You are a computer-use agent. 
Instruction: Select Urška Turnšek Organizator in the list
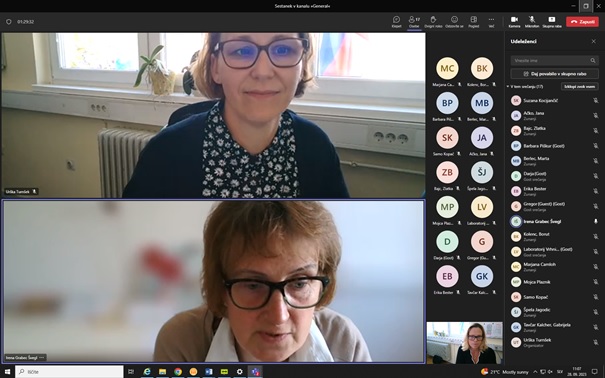[x=554, y=342]
